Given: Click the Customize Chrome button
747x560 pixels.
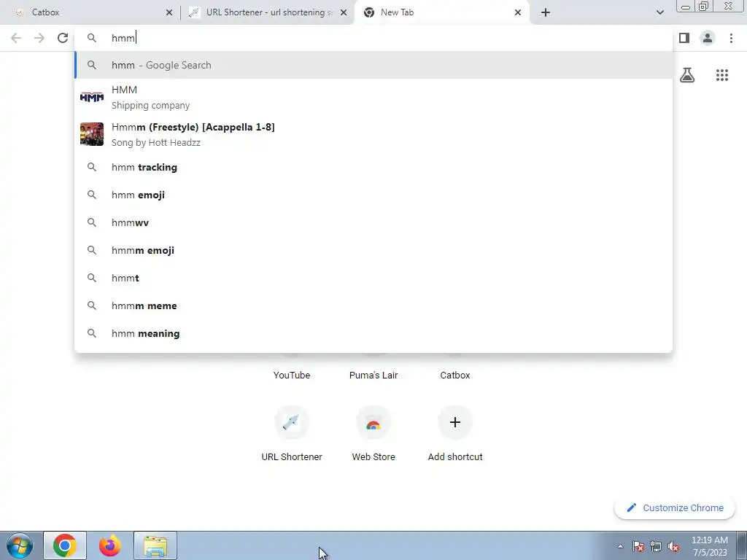Looking at the screenshot, I should click(x=675, y=508).
